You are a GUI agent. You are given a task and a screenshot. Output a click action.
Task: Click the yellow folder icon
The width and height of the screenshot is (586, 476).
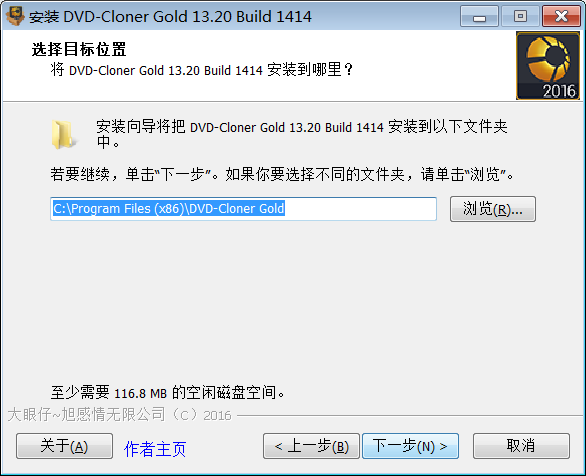[63, 135]
